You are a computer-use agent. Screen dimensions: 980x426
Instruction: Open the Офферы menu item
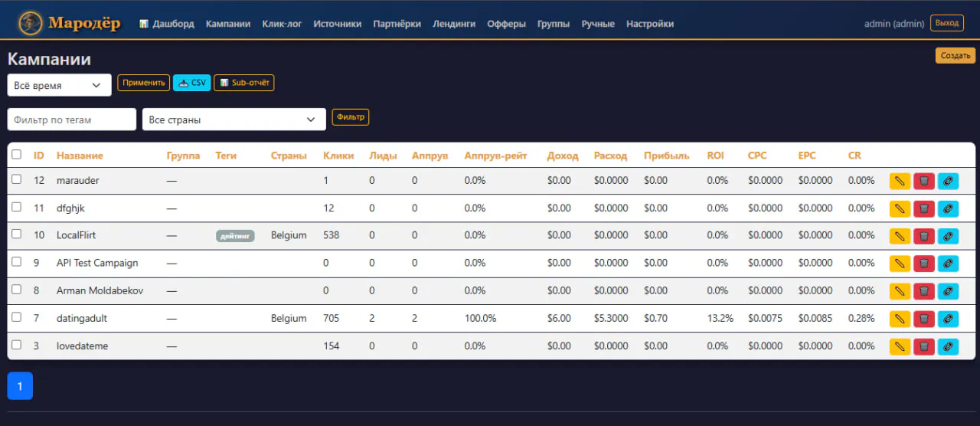coord(506,24)
